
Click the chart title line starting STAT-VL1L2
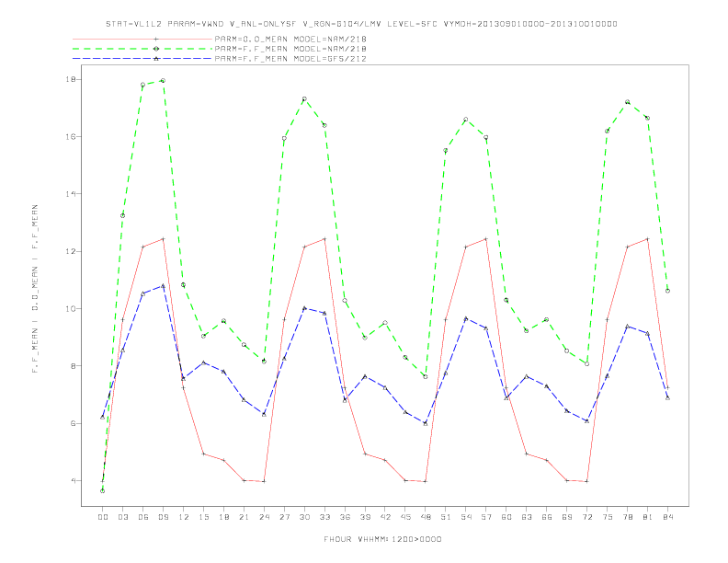click(x=361, y=24)
